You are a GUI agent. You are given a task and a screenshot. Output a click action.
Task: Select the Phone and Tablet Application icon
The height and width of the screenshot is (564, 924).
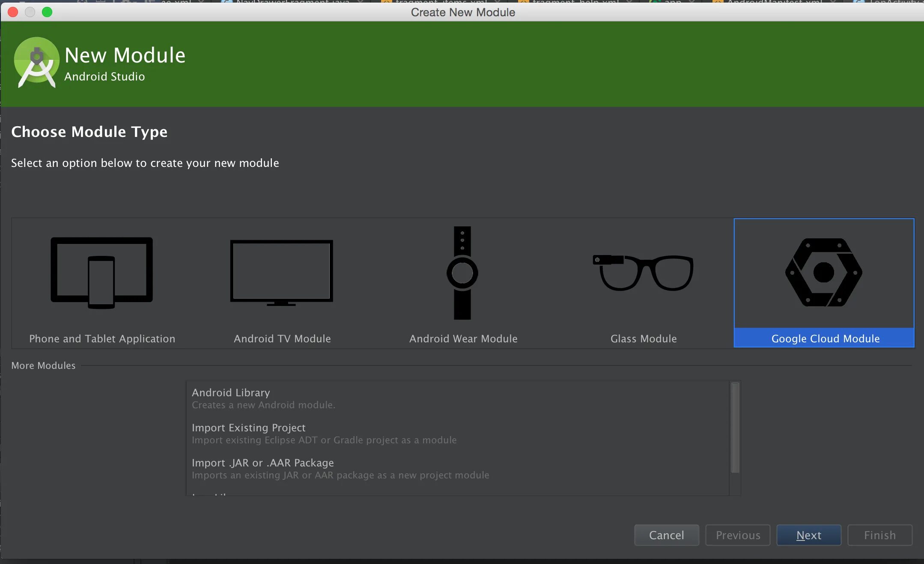101,273
